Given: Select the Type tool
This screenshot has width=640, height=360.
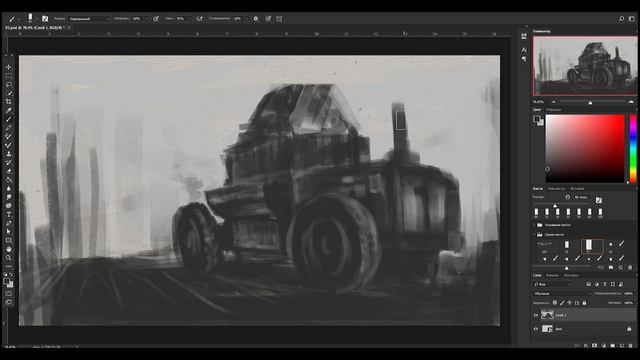Looking at the screenshot, I should pyautogui.click(x=9, y=215).
